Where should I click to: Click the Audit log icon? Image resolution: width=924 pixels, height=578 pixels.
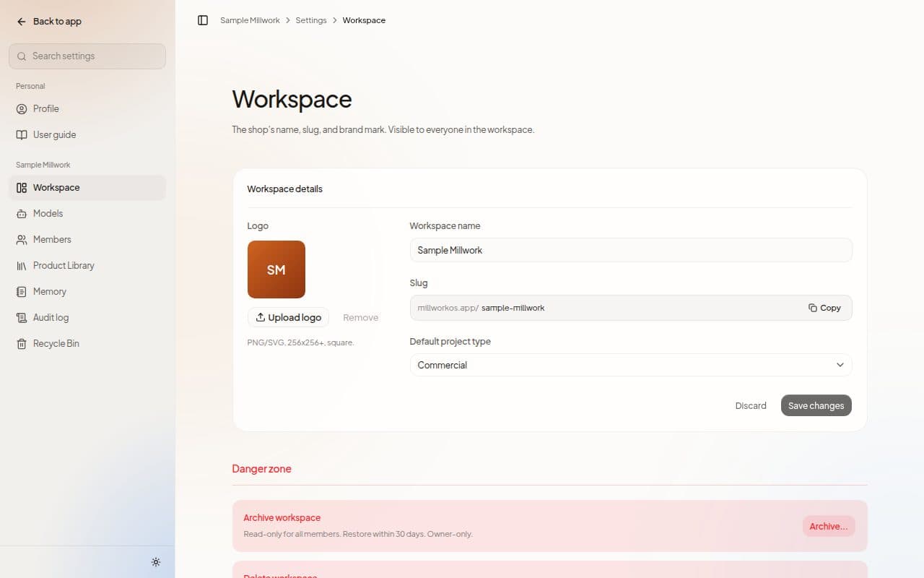(22, 318)
